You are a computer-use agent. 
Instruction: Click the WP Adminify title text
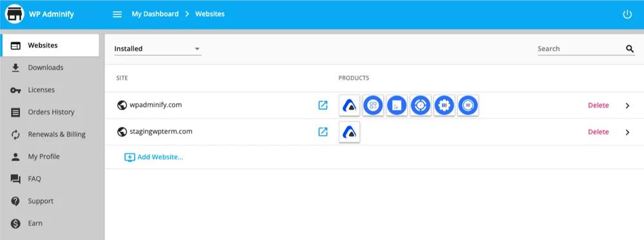pyautogui.click(x=52, y=14)
